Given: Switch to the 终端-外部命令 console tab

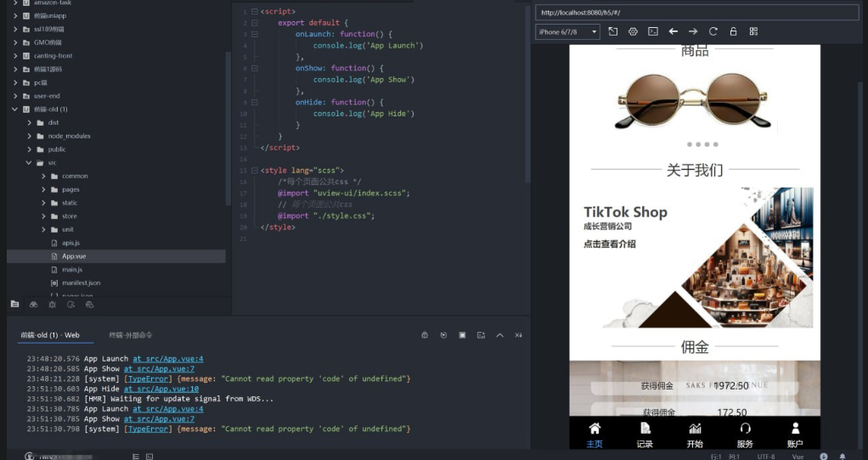Looking at the screenshot, I should tap(130, 335).
